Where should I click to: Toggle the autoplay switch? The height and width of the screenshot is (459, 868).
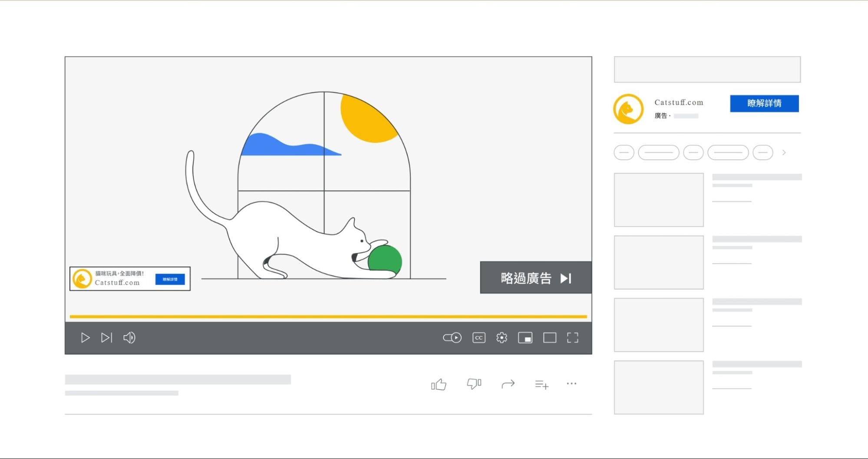[x=452, y=338]
